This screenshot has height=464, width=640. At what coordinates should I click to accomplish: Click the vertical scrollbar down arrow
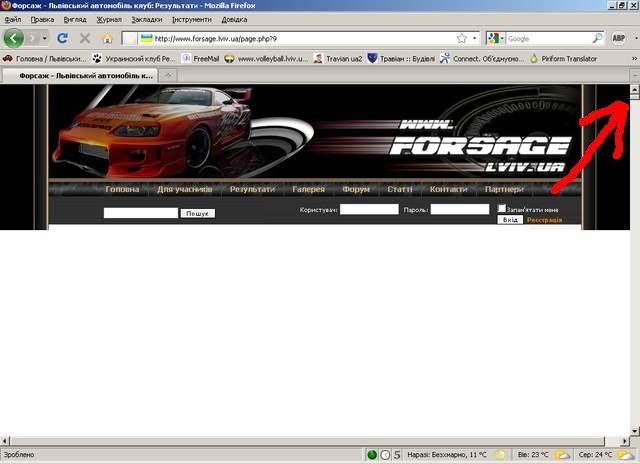pyautogui.click(x=634, y=431)
